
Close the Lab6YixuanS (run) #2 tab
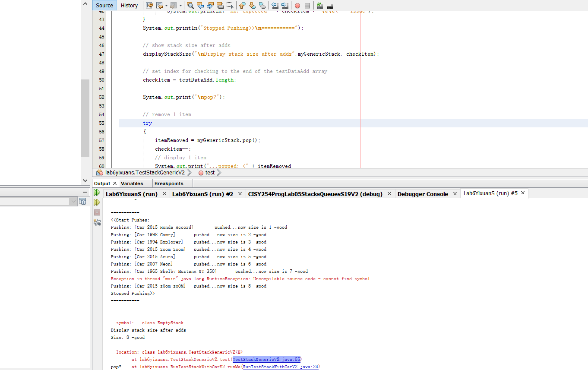(240, 194)
